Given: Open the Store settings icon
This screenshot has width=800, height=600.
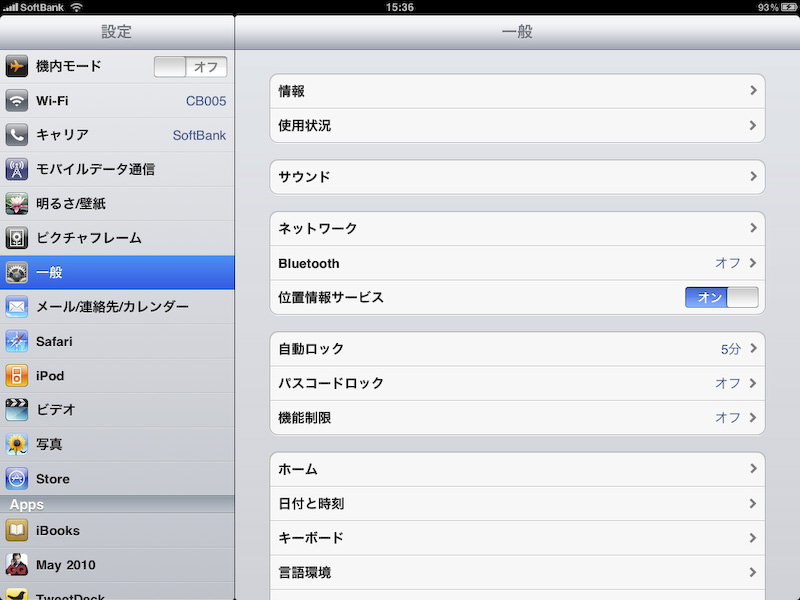Looking at the screenshot, I should click(x=16, y=478).
